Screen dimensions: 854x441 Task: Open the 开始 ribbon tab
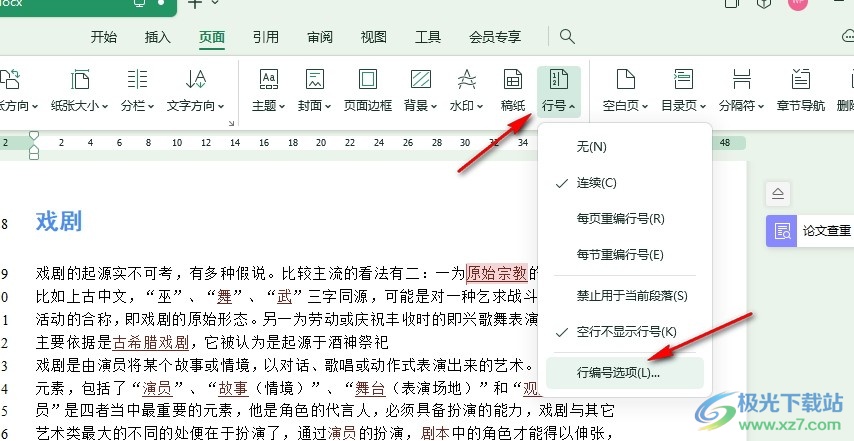pos(103,37)
